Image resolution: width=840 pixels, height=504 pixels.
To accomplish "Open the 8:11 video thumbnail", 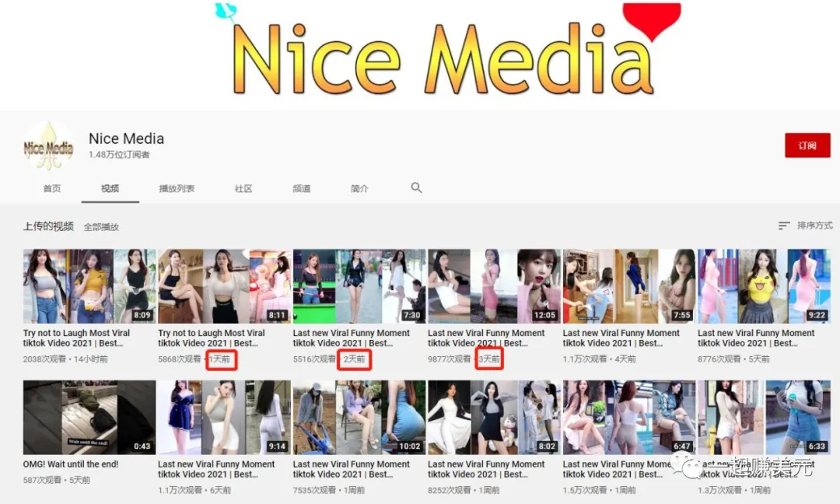I will [225, 286].
